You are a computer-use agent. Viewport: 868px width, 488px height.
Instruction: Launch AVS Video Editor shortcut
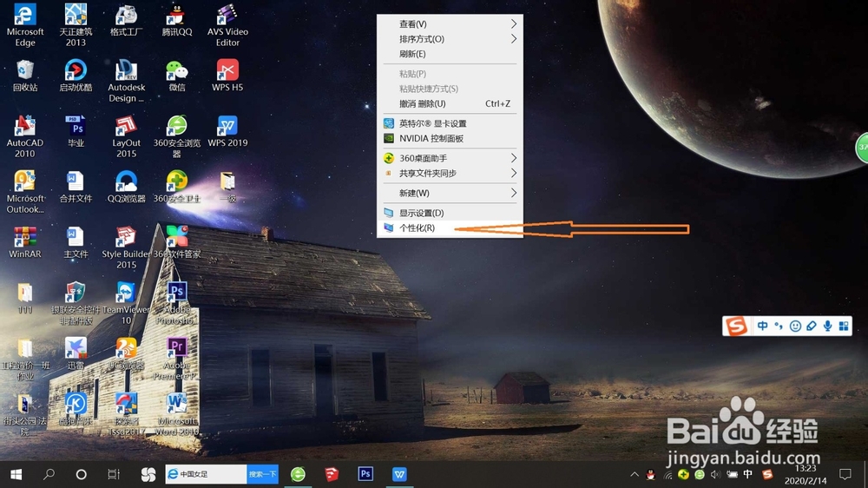tap(227, 25)
